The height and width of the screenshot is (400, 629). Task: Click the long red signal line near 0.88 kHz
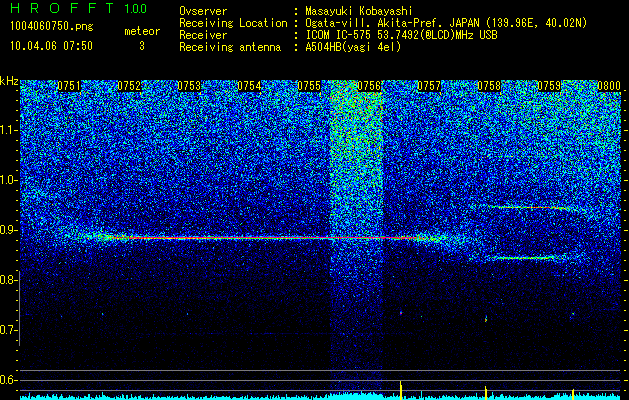click(x=265, y=238)
